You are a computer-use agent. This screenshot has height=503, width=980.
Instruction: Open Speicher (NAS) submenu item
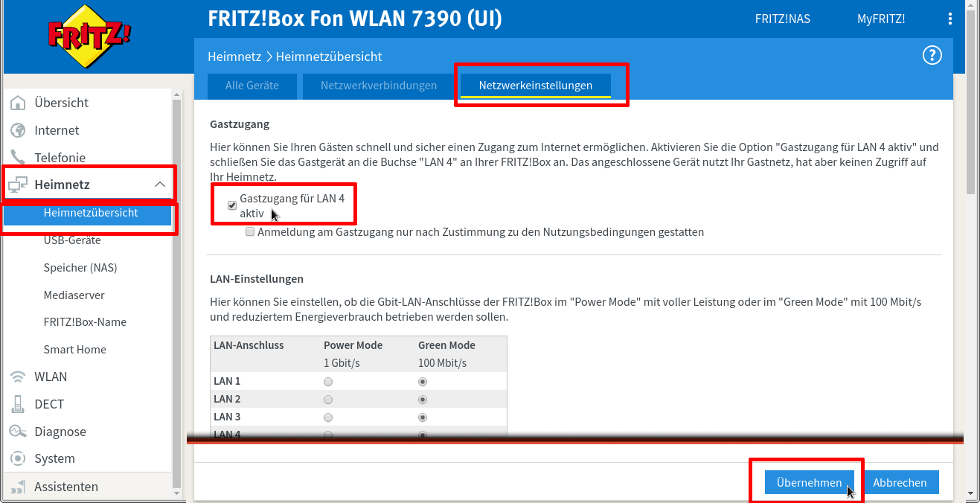tap(80, 268)
